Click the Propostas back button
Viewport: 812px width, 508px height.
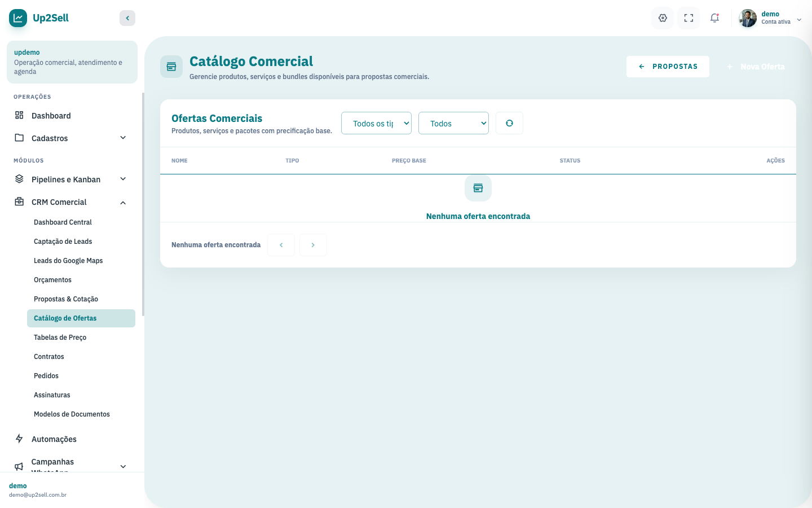click(668, 67)
